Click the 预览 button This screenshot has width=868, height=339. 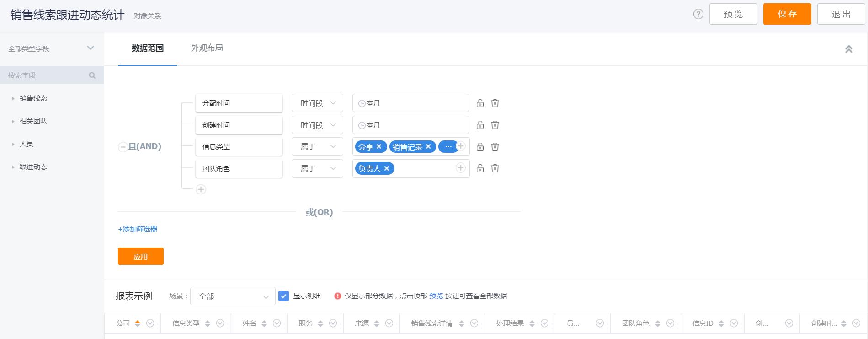click(x=733, y=14)
